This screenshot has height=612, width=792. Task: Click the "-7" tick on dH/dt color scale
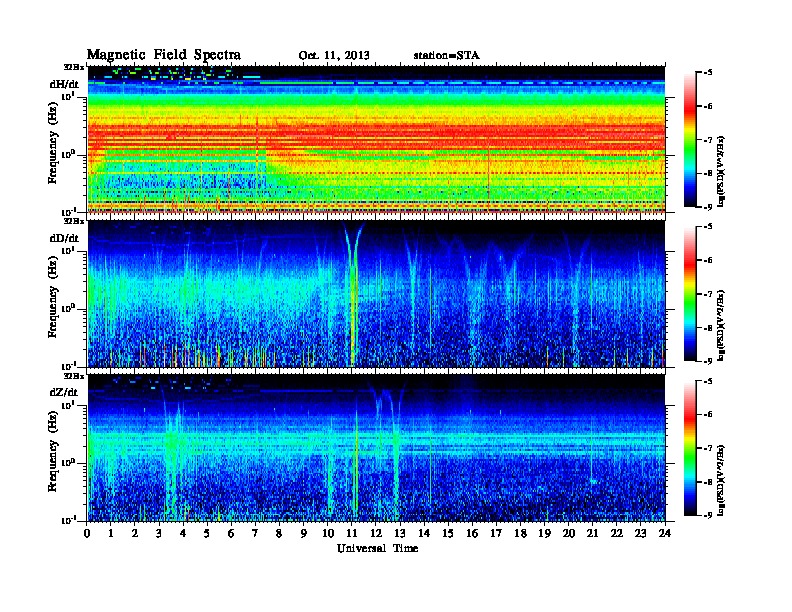[708, 140]
